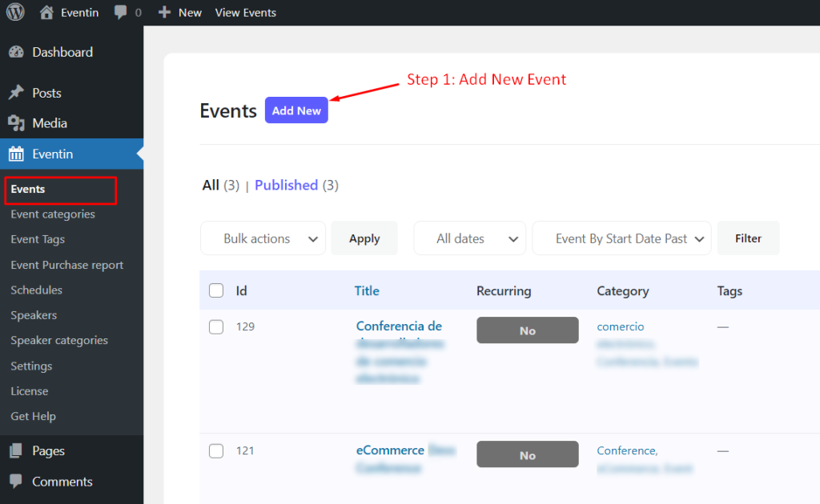This screenshot has height=504, width=820.
Task: Go to Schedules submenu
Action: [x=37, y=290]
